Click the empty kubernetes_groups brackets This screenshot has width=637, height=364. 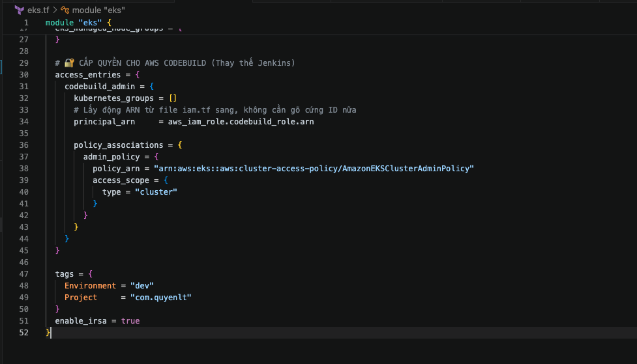[172, 98]
